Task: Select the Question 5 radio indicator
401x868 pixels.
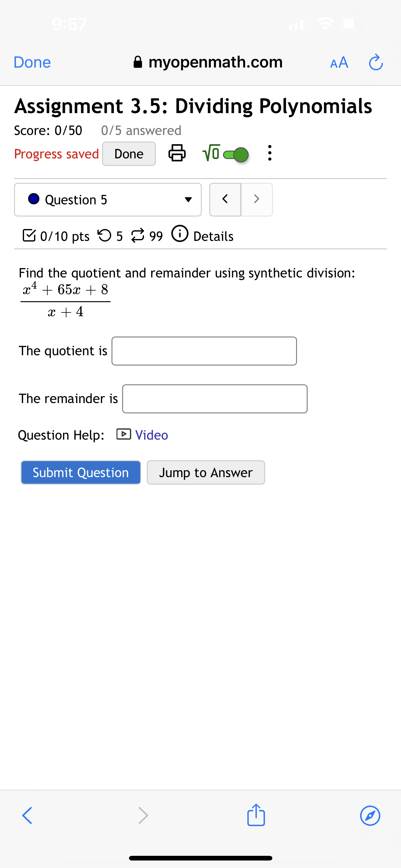Action: pos(33,199)
